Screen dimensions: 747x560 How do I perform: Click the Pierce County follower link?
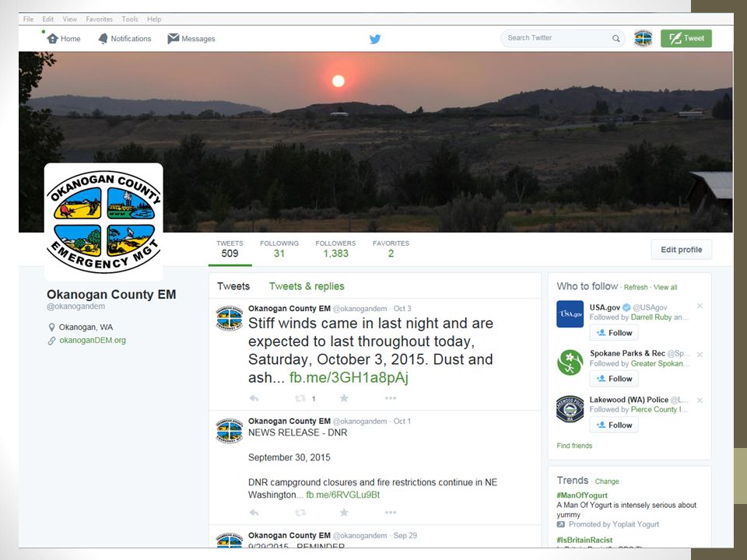coord(659,410)
